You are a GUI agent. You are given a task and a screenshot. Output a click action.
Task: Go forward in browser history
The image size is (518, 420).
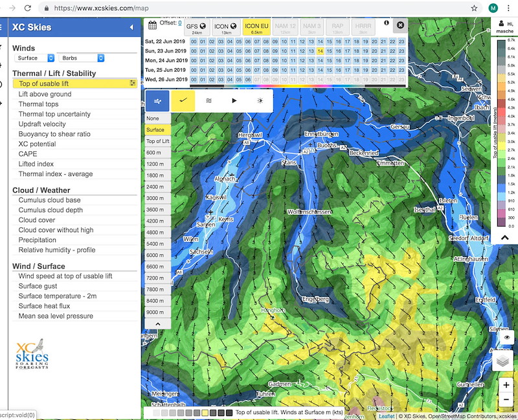12,8
